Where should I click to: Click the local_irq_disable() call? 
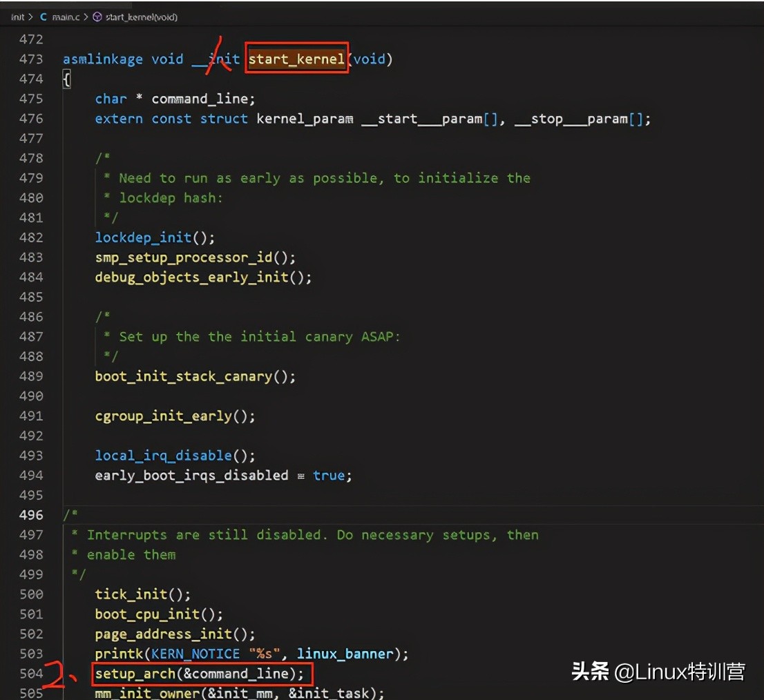pos(175,456)
